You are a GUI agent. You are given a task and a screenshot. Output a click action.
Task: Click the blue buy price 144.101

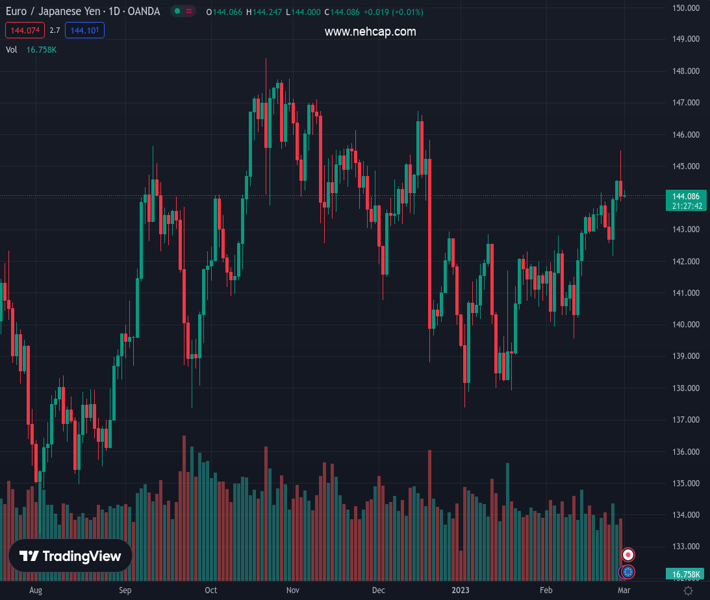pyautogui.click(x=84, y=31)
